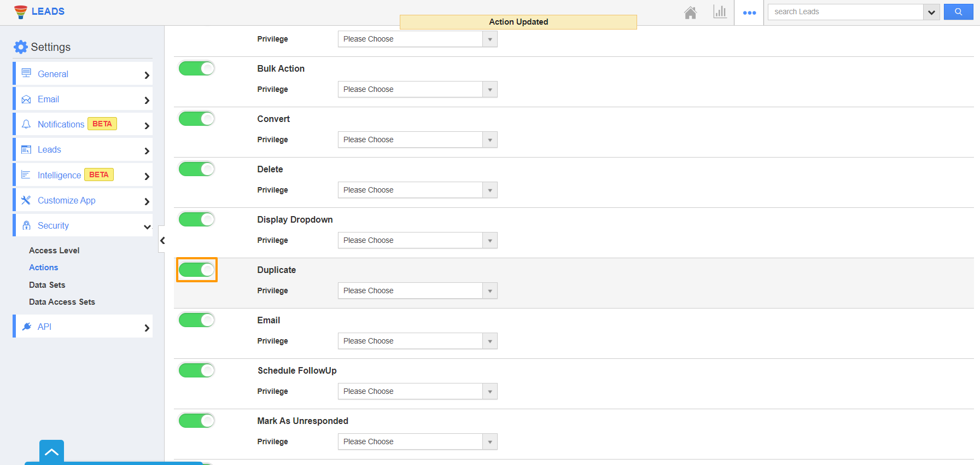Expand the search Leads dropdown arrow
Image resolution: width=980 pixels, height=465 pixels.
(931, 12)
